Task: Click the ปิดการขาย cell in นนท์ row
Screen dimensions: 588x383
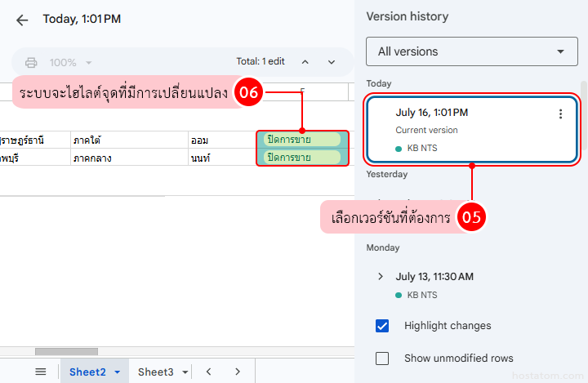Action: tap(302, 157)
